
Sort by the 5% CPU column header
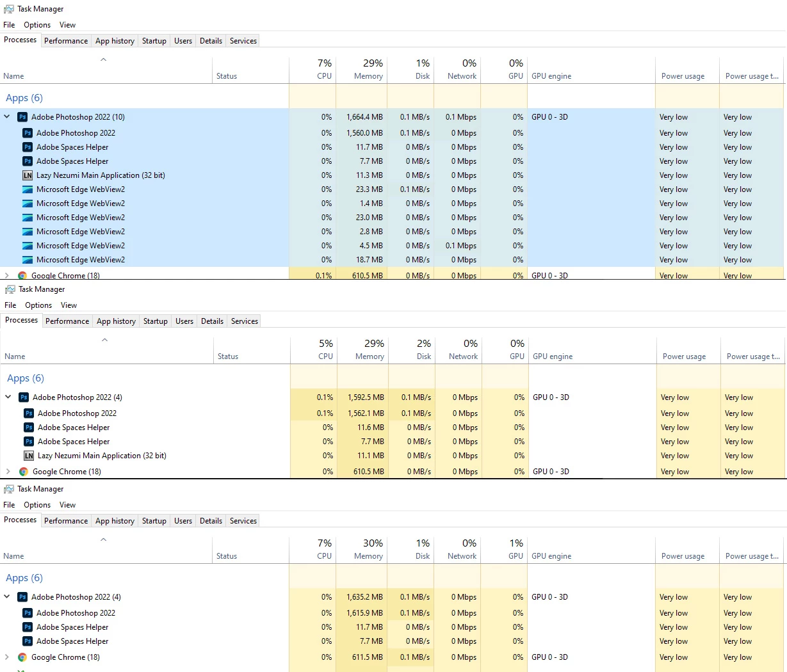pyautogui.click(x=314, y=349)
